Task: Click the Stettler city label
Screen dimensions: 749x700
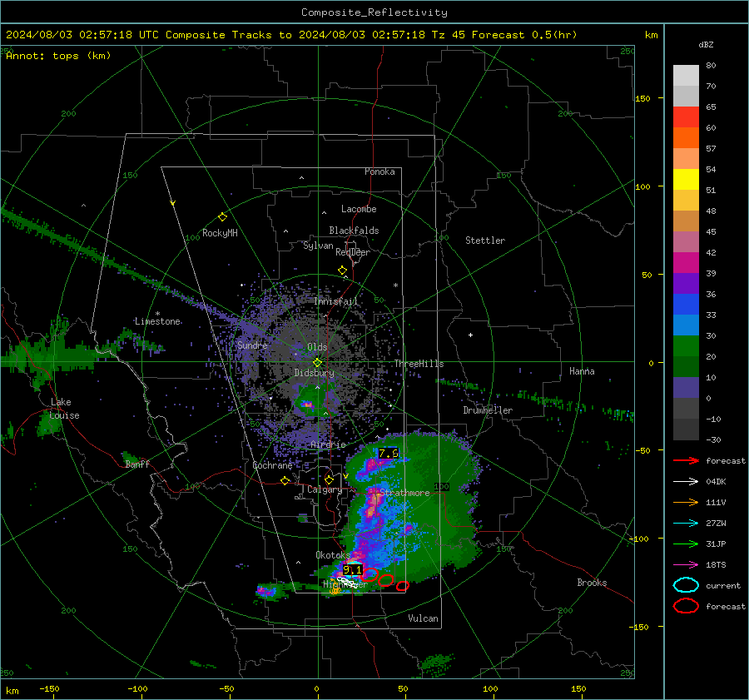Action: pyautogui.click(x=485, y=241)
